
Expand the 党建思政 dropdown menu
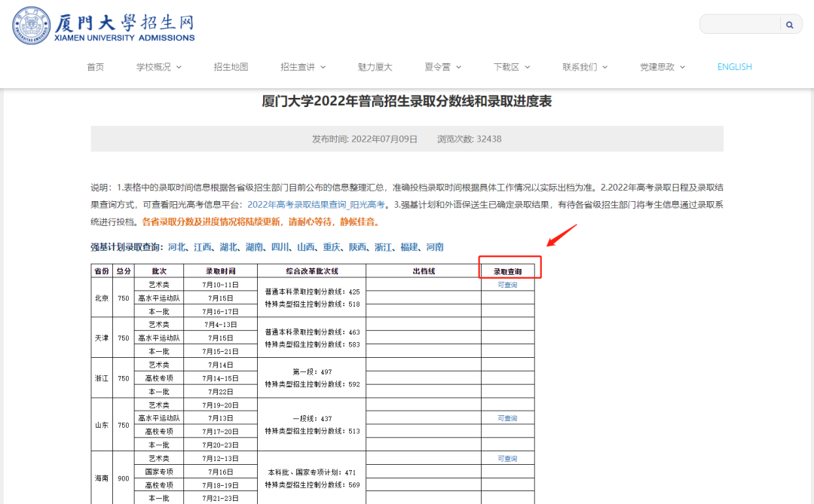click(662, 67)
